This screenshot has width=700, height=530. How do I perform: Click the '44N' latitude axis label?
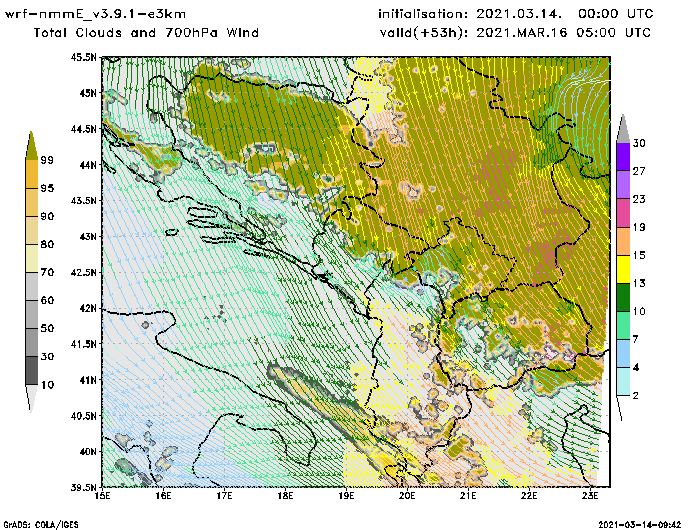(x=88, y=165)
